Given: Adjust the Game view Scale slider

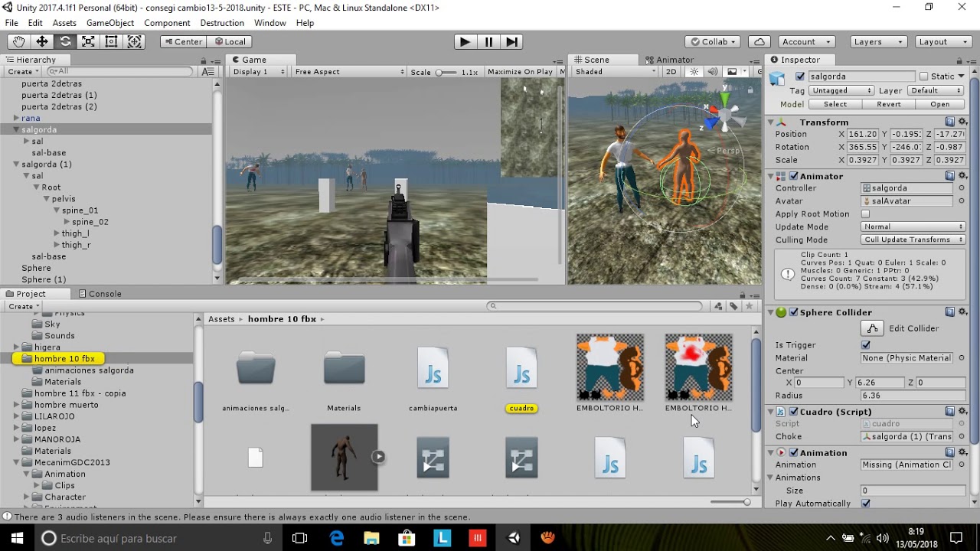Looking at the screenshot, I should (x=446, y=72).
